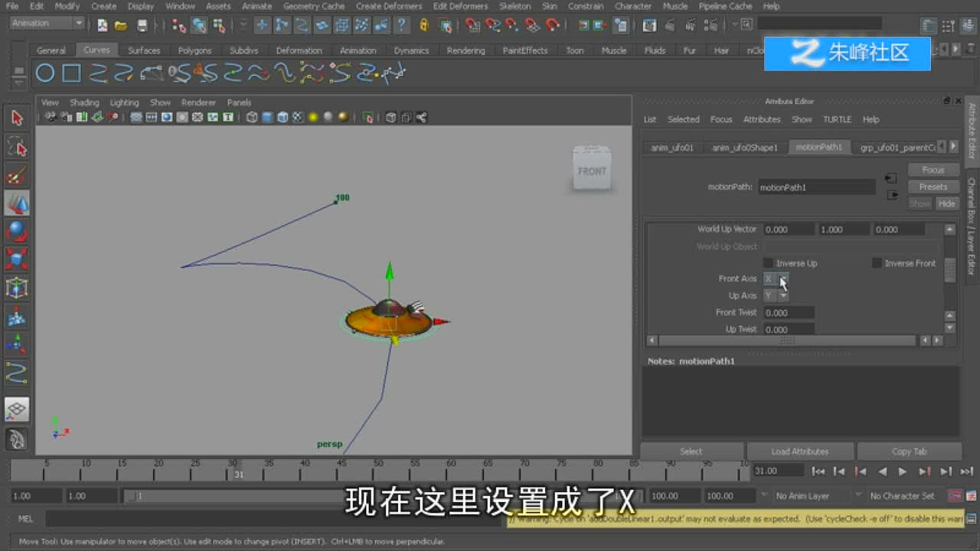Enable wireframe cube display in viewport toolbar
Screen dimensions: 980x551
(252, 117)
